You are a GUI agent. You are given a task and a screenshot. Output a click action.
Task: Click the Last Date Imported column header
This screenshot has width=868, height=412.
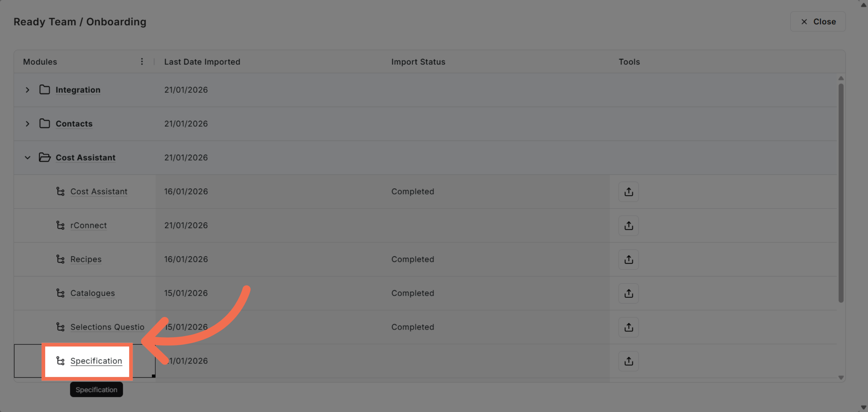(x=202, y=61)
